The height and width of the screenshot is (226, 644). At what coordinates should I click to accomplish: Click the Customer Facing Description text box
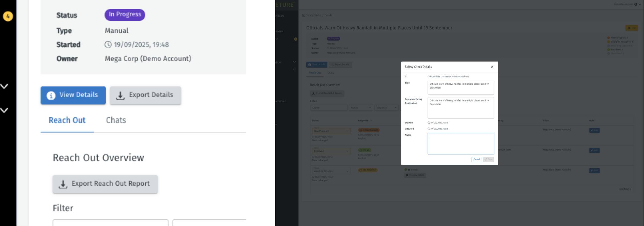pyautogui.click(x=461, y=108)
